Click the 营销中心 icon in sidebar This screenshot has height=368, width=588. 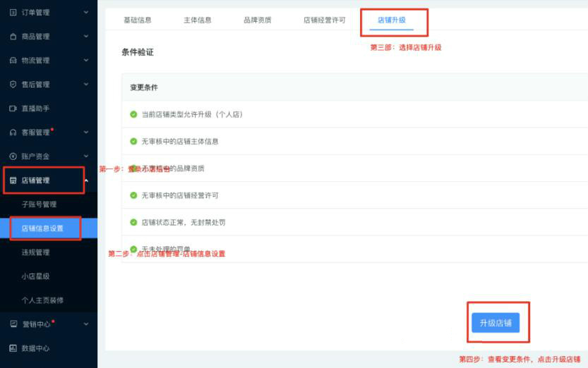point(13,324)
